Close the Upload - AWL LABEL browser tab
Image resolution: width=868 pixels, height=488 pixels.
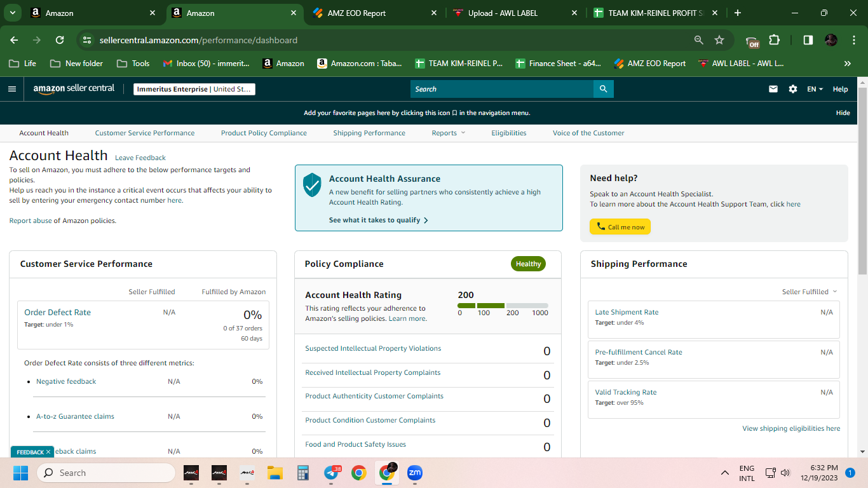[574, 13]
